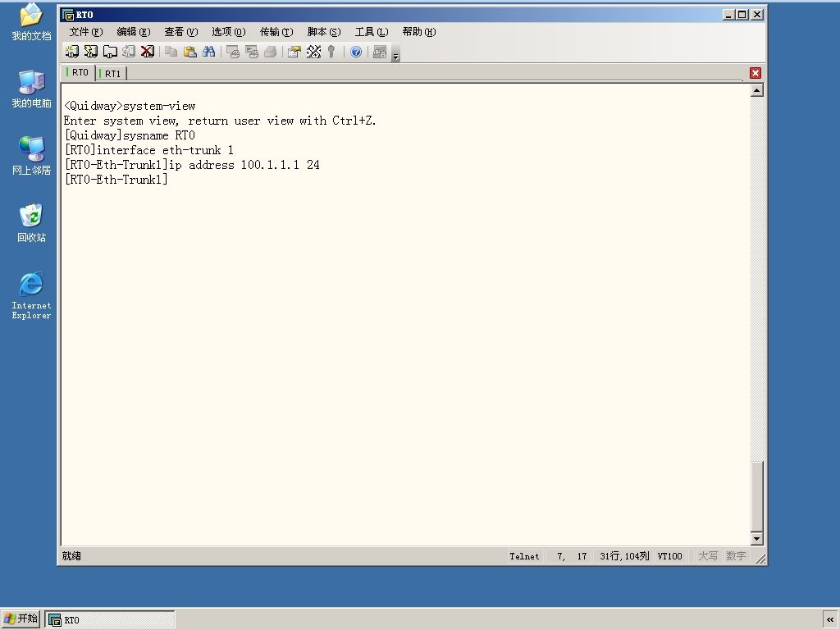Click the 大写 caps indicator
The image size is (840, 630).
coord(707,556)
